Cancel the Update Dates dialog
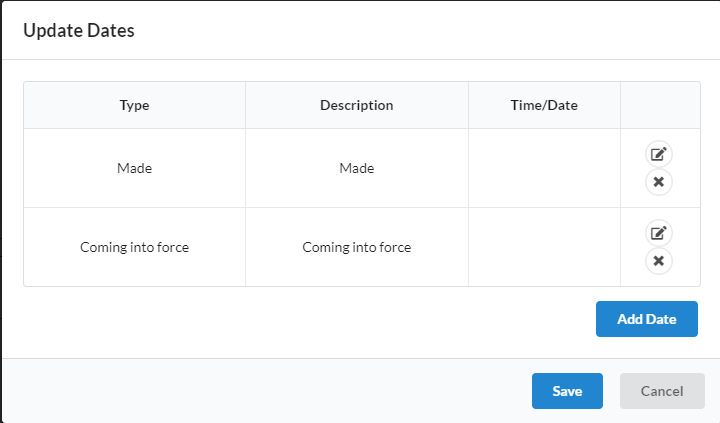The height and width of the screenshot is (423, 720). [662, 391]
